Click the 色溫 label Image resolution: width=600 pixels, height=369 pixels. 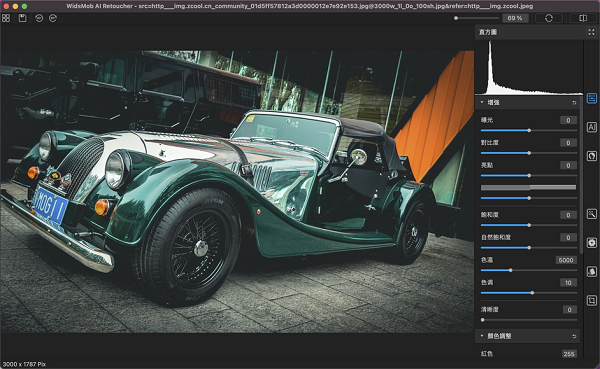click(487, 260)
